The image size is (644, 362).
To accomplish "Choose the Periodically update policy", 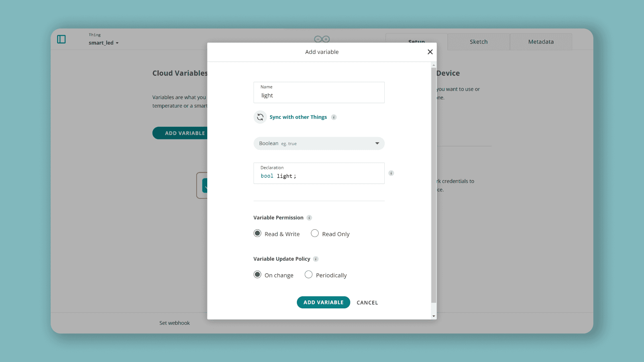I will 309,275.
